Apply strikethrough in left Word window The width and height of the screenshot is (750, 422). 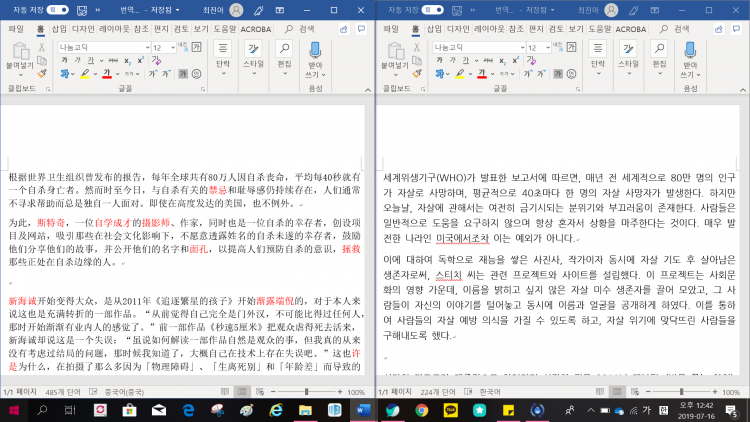(x=113, y=60)
